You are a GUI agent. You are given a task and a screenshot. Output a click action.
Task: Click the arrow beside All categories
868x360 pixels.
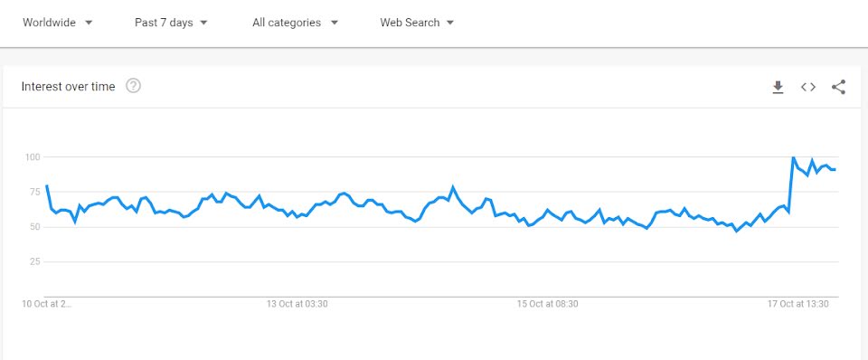[334, 23]
